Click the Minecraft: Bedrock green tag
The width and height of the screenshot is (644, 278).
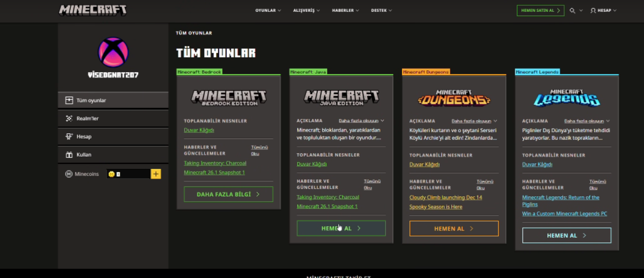(x=200, y=72)
